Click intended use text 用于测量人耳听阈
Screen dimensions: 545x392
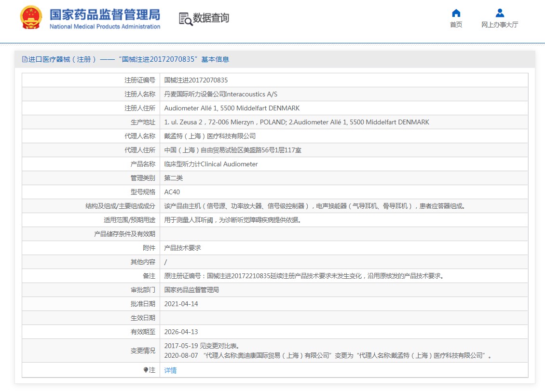(232, 220)
